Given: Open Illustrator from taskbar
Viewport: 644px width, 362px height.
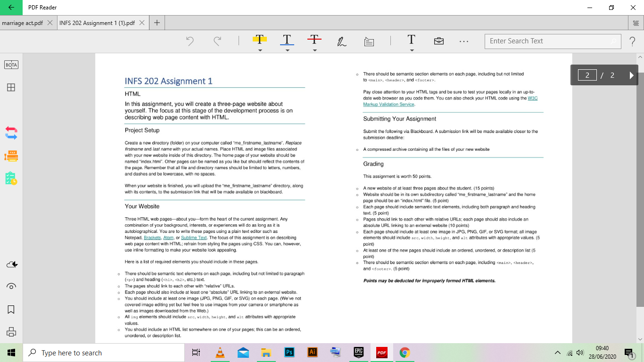Looking at the screenshot, I should tap(312, 353).
